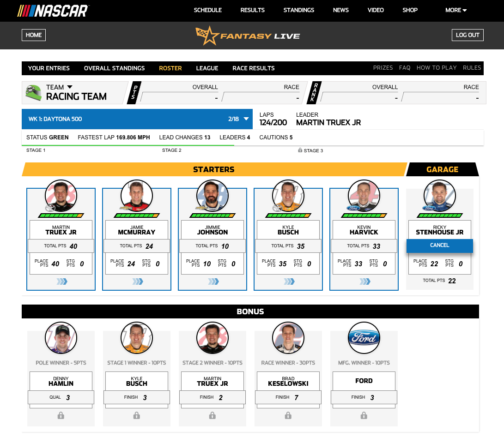Click swap arrows under Kyle Busch starter
Screen dimensions: 504x437
click(x=288, y=281)
